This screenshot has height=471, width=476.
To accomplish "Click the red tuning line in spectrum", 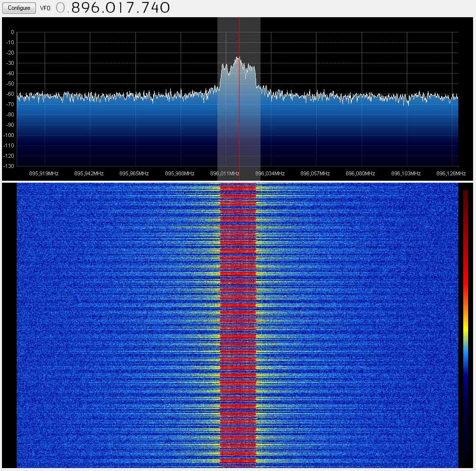I will [239, 99].
